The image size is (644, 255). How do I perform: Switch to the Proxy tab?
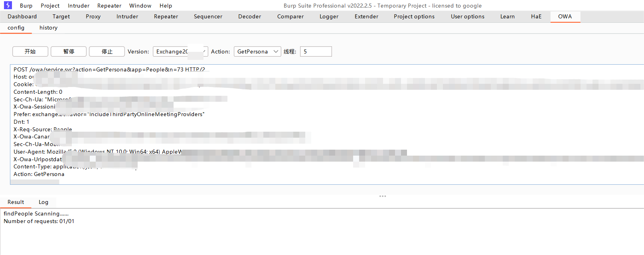click(x=93, y=16)
